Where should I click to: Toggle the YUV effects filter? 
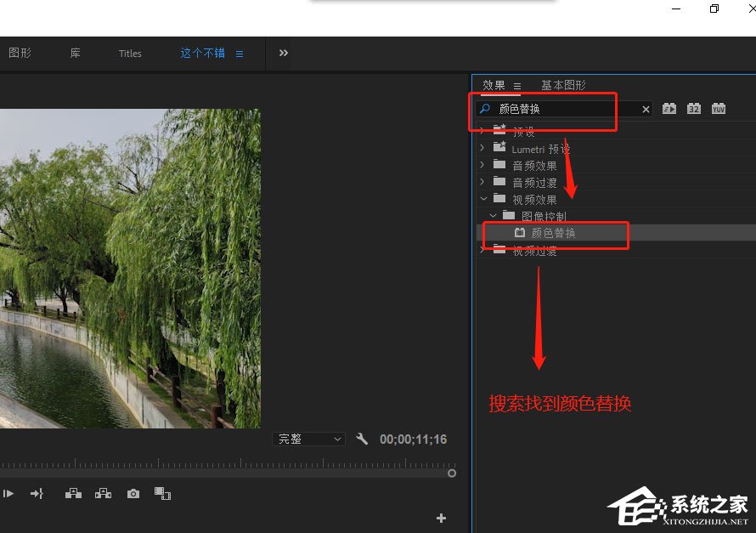719,108
